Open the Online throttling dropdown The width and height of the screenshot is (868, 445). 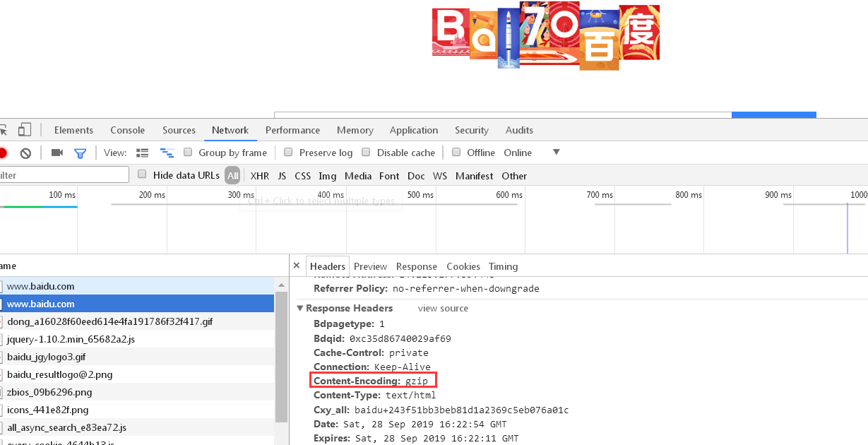pyautogui.click(x=532, y=153)
